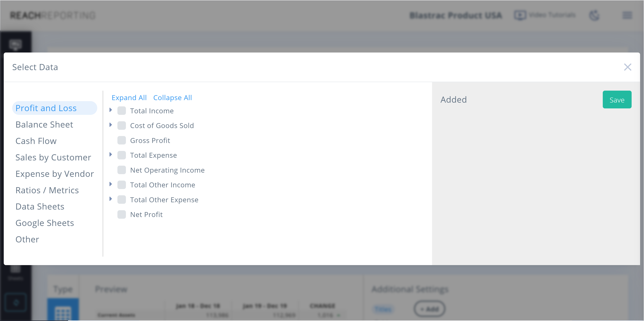Open the Video Tutorials page
644x321 pixels.
[545, 15]
